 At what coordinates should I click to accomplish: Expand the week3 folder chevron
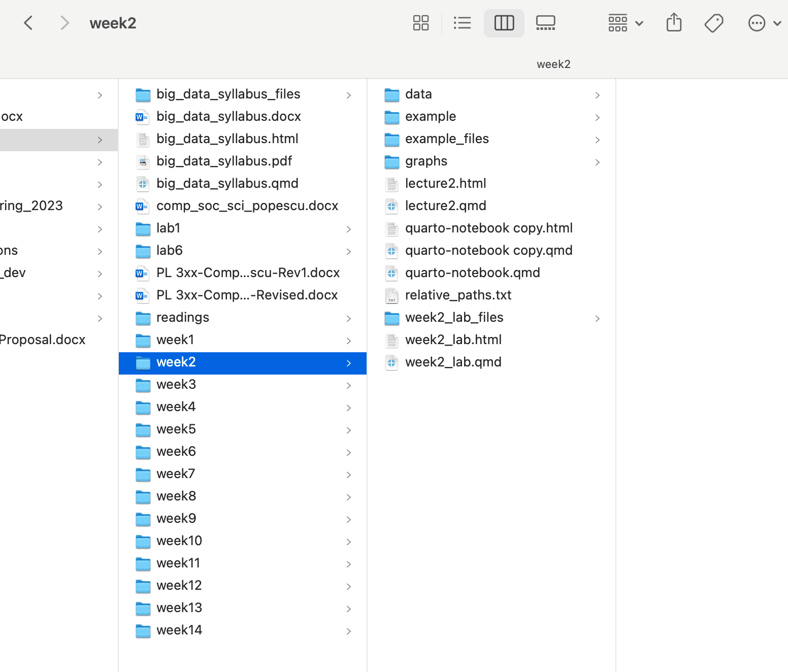coord(349,385)
